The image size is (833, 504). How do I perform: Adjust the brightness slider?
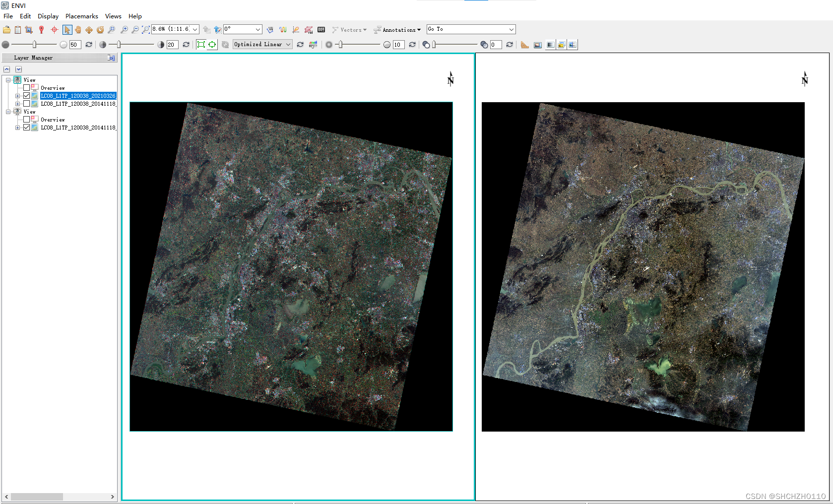click(x=35, y=44)
